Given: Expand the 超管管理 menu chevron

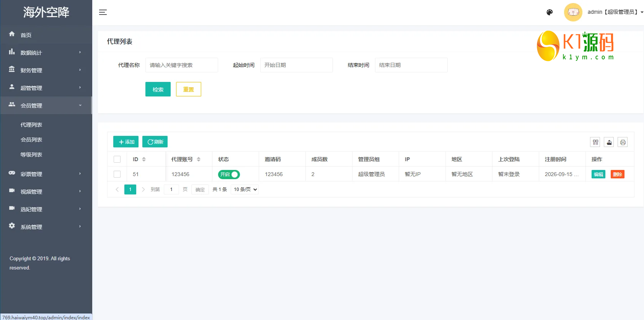Looking at the screenshot, I should tap(80, 88).
